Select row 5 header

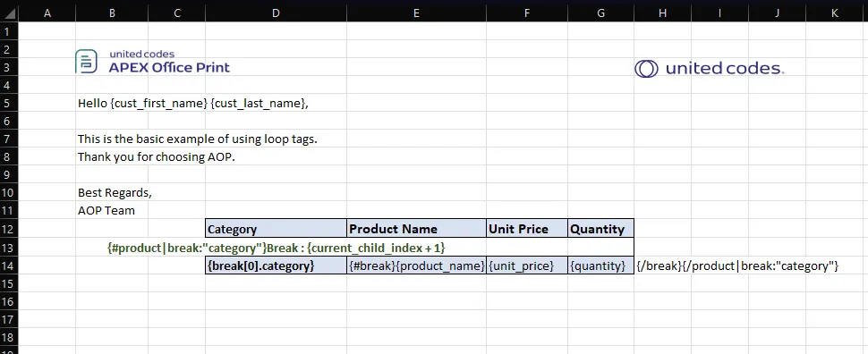9,104
